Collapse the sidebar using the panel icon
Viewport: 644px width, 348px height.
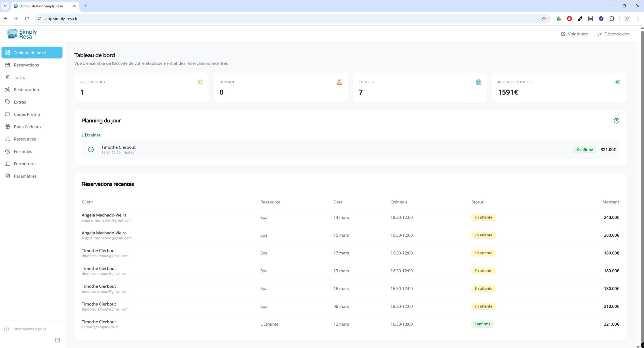[x=57, y=340]
